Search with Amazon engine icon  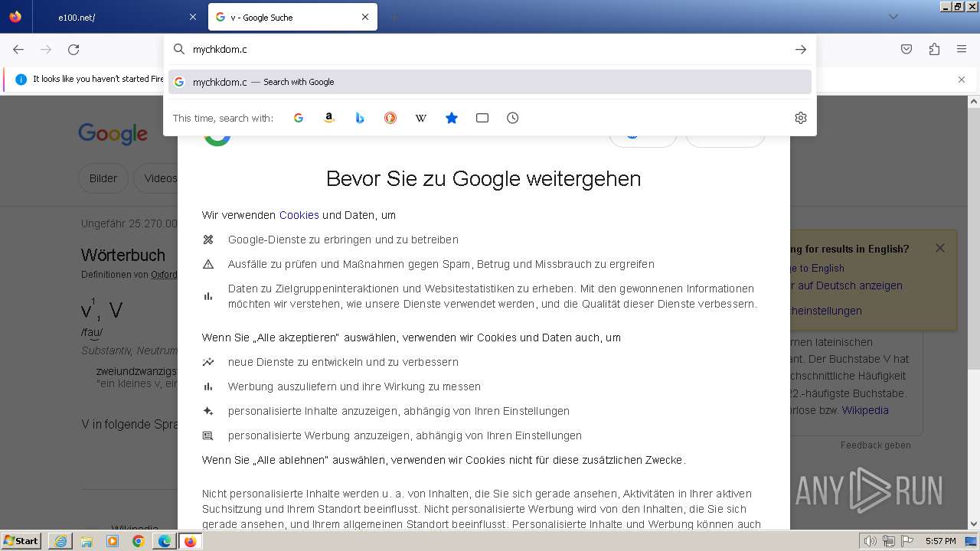click(x=329, y=118)
